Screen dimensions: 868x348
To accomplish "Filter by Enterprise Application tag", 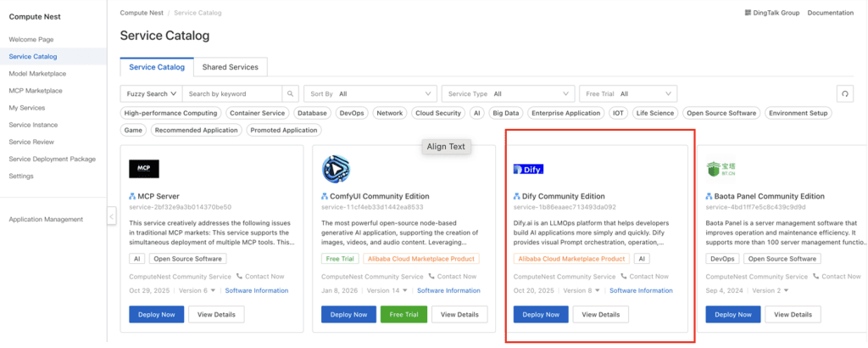I will coord(565,113).
